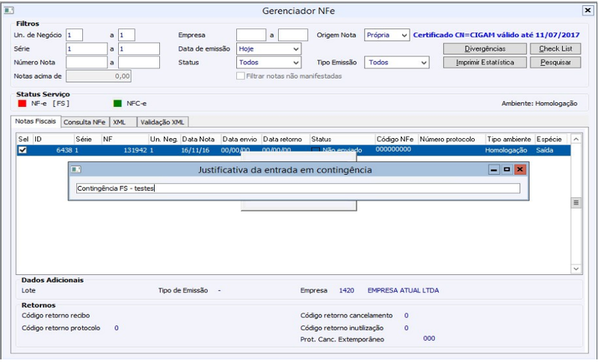Enable Filtrar notas não manifestadas checkbox
Image resolution: width=598 pixels, height=364 pixels.
coord(240,75)
